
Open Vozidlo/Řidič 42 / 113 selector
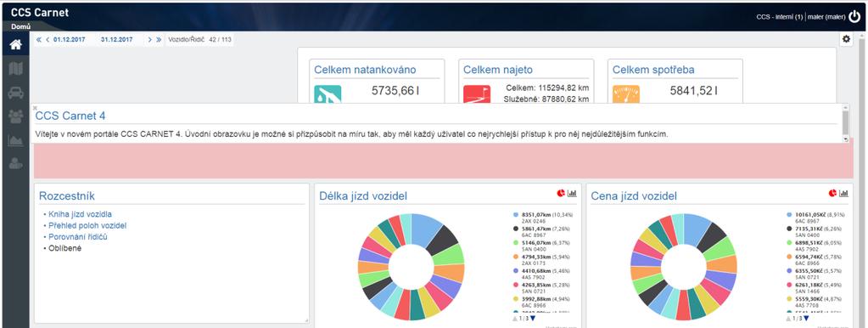tap(199, 40)
